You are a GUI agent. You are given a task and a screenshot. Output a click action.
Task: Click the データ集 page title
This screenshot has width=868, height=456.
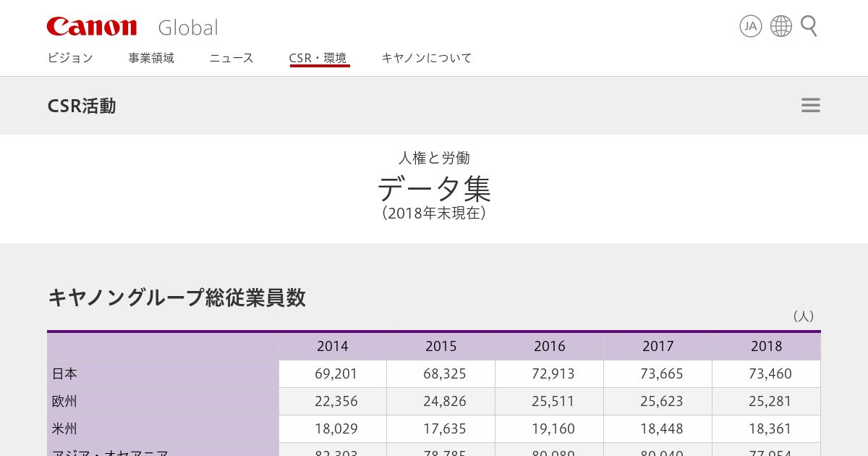pos(434,189)
